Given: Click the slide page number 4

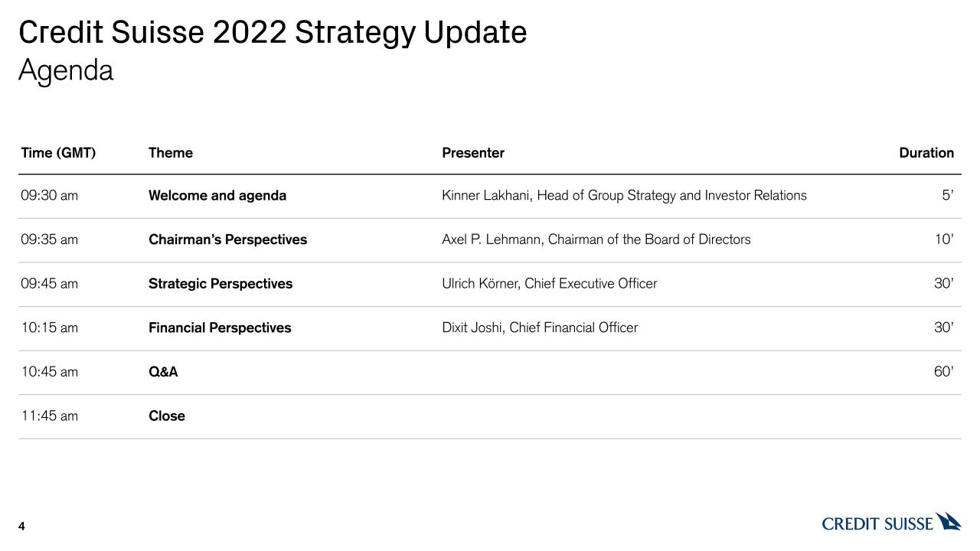Looking at the screenshot, I should [x=21, y=526].
